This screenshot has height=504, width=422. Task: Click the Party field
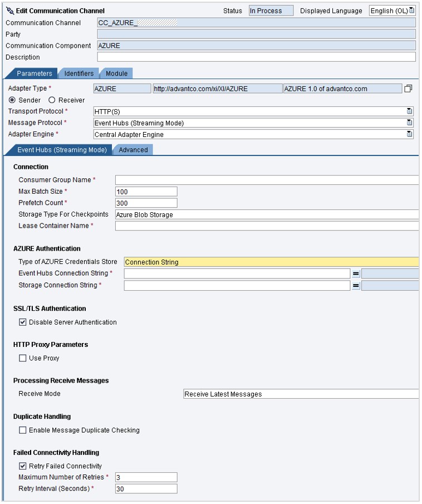click(256, 34)
